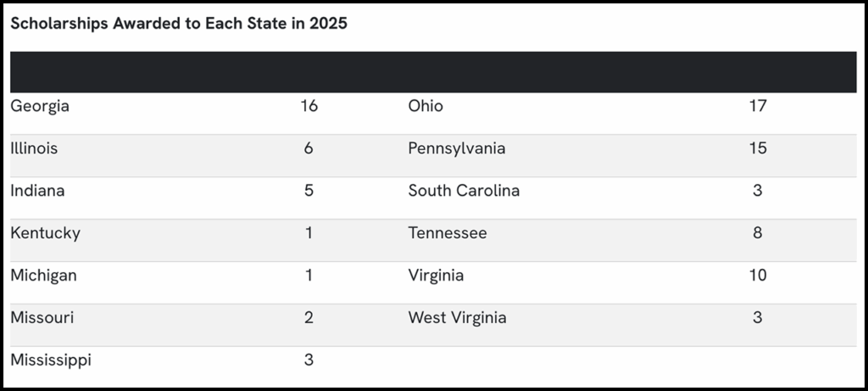Click the count of 10 scholarships
Screen dimensions: 868x391
point(758,276)
